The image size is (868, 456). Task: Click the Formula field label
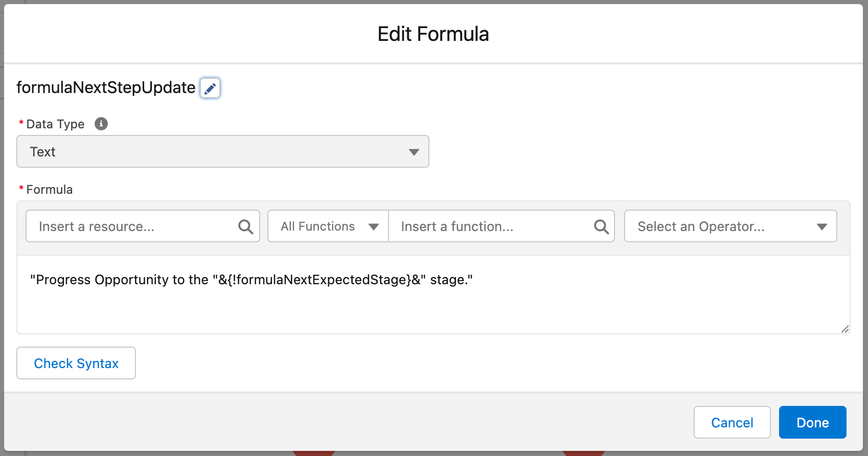pyautogui.click(x=49, y=190)
